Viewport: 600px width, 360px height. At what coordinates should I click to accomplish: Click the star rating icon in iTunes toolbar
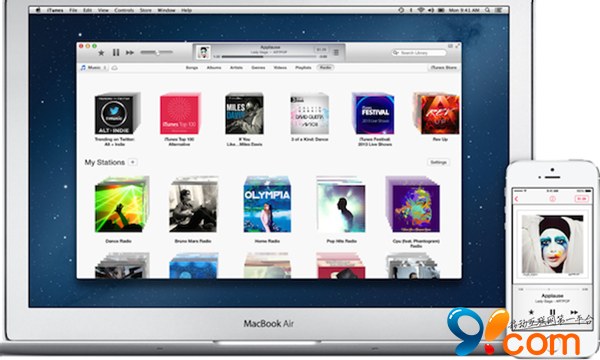(x=101, y=53)
